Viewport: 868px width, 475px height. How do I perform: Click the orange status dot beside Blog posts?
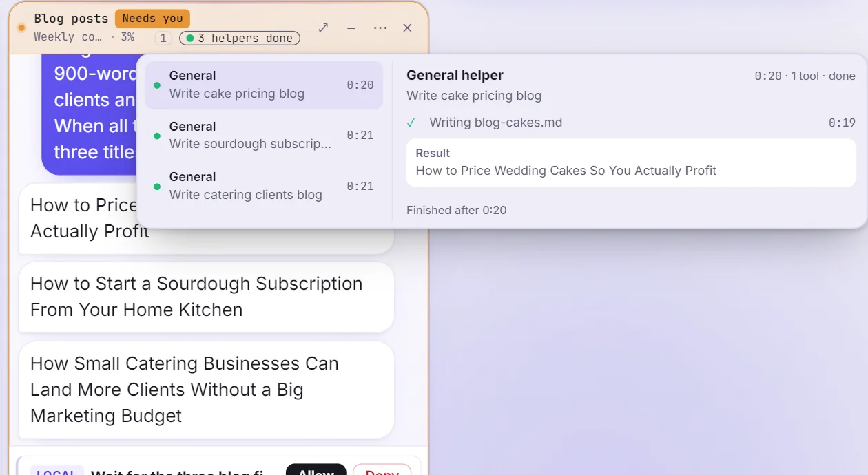coord(21,28)
